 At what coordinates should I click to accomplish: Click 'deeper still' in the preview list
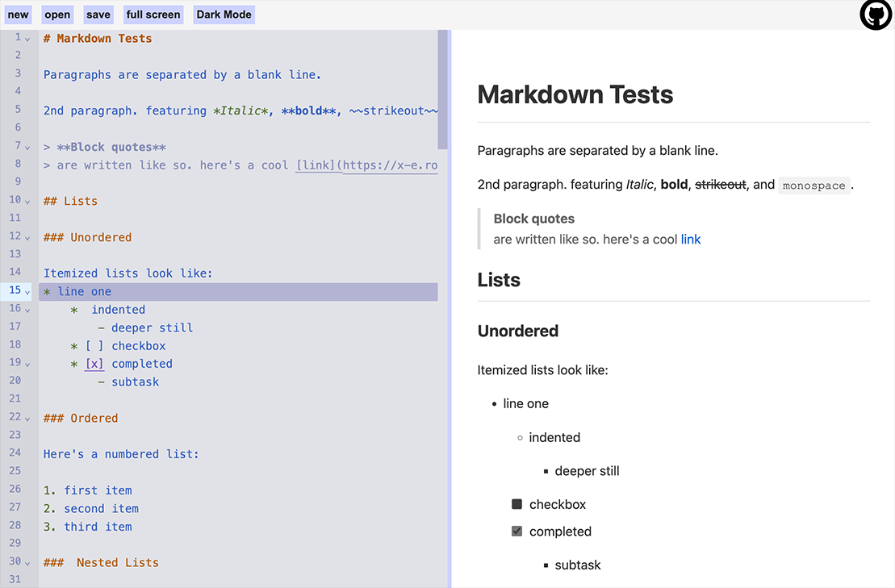point(587,471)
